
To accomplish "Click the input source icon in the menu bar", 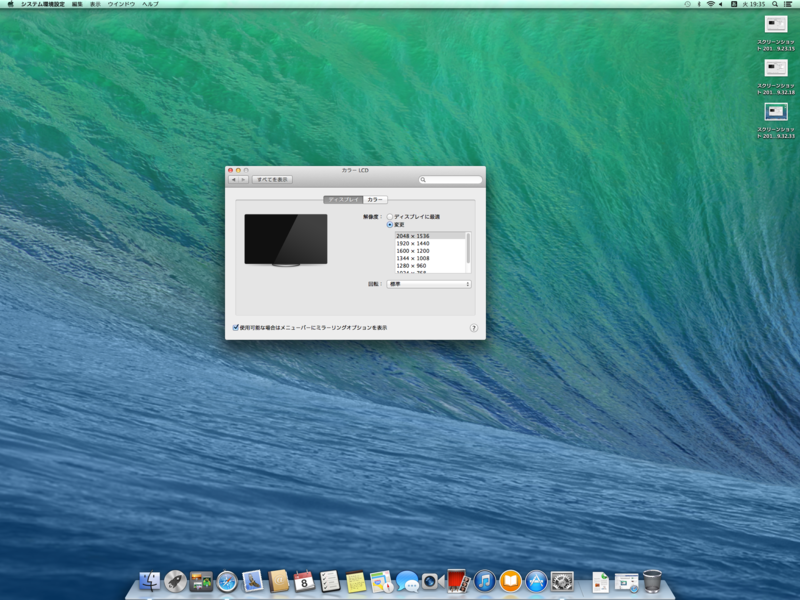I will [x=734, y=4].
